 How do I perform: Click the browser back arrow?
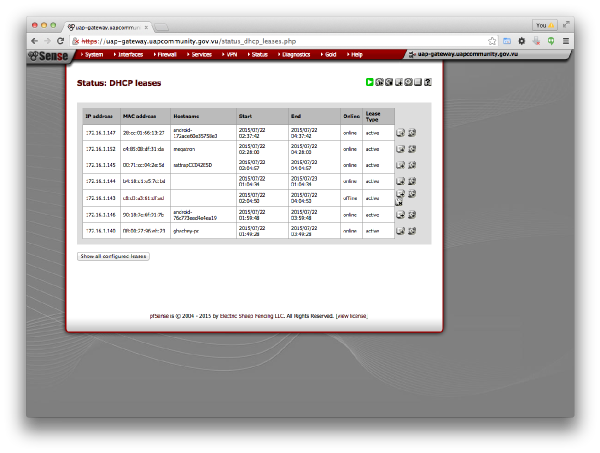pyautogui.click(x=35, y=41)
